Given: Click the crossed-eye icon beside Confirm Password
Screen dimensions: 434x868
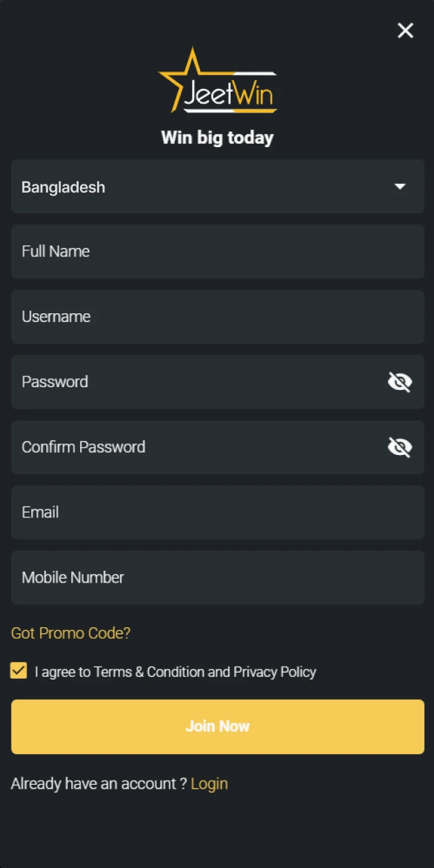Looking at the screenshot, I should pyautogui.click(x=399, y=447).
